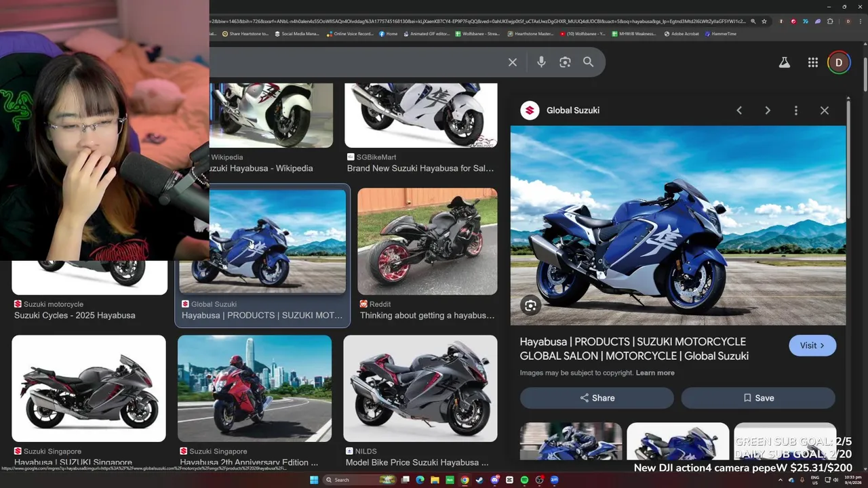Open the Hearthstone Master... bookmark
This screenshot has width=868, height=488.
pos(530,34)
